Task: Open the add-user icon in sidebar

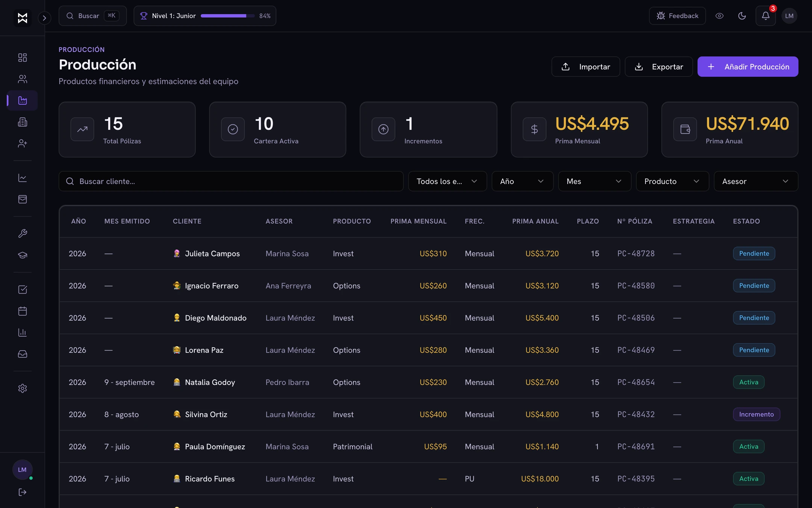Action: (23, 143)
